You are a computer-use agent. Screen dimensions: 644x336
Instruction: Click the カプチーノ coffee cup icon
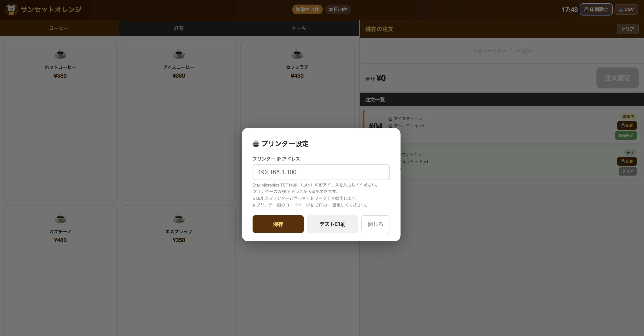60,218
